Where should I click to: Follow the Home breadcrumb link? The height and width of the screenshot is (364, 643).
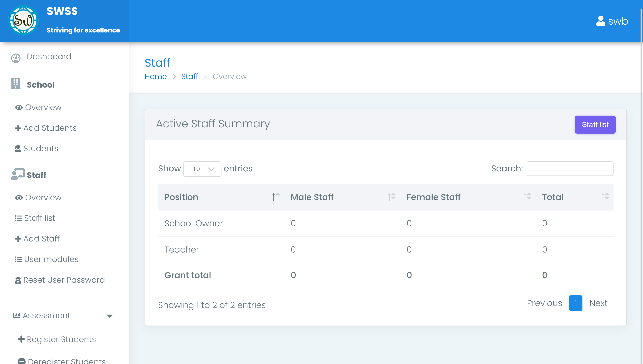click(155, 77)
